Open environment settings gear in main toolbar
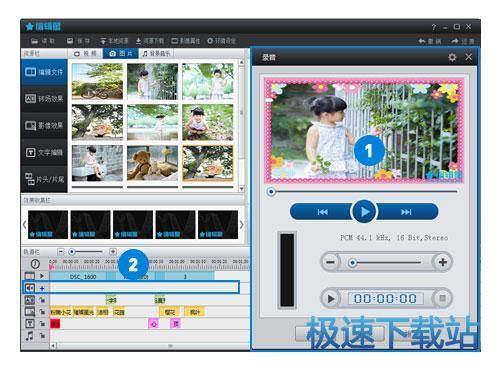The image size is (500, 370). coord(210,41)
